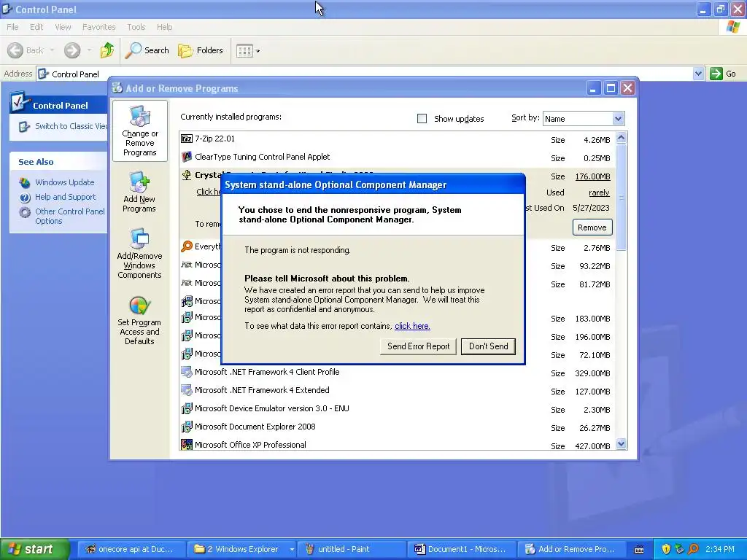Open Other Control Panel Options link
The height and width of the screenshot is (560, 747).
tap(70, 216)
